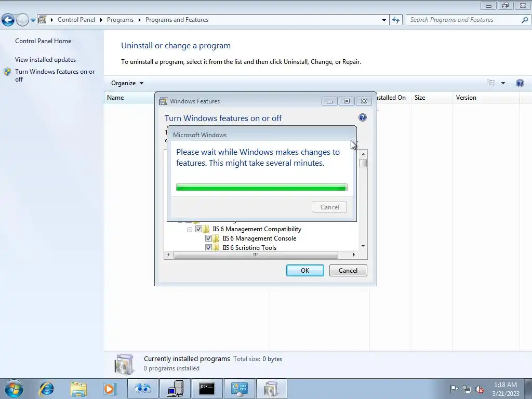Select Control Panel in the breadcrumb

coord(76,20)
